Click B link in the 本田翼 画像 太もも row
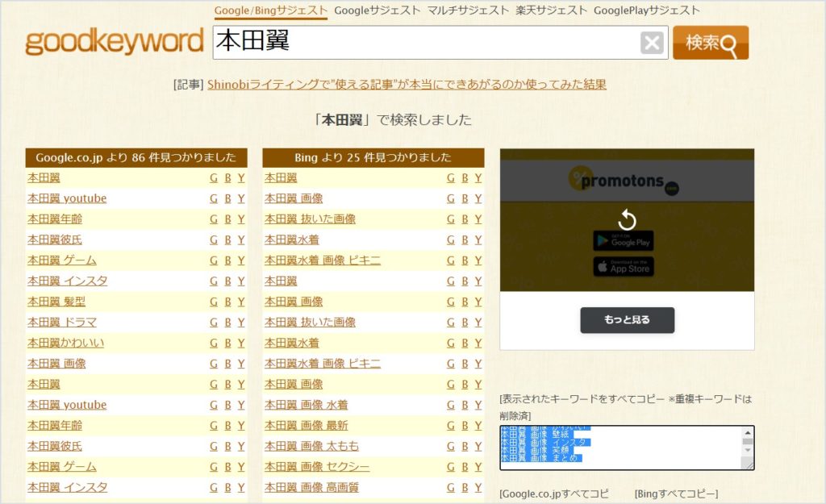The width and height of the screenshot is (826, 504). pyautogui.click(x=465, y=446)
